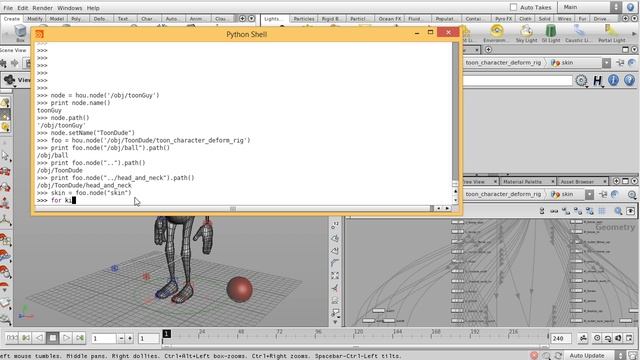Click the View tool icon in Scene View

click(9, 80)
